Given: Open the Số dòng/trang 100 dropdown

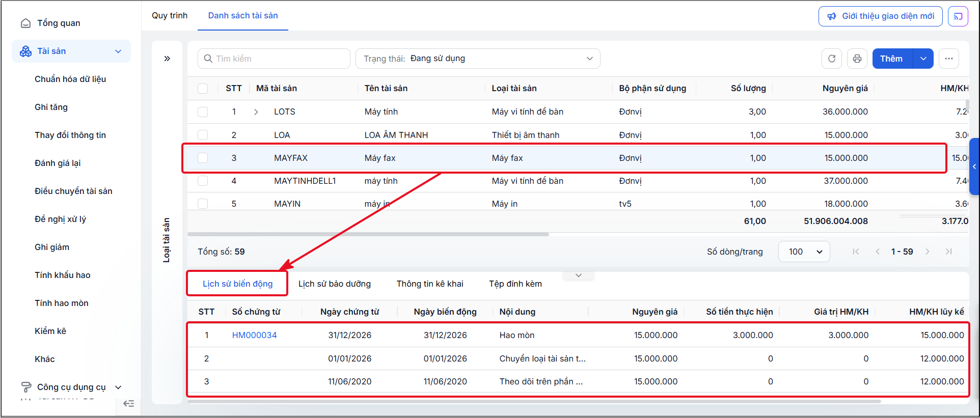Looking at the screenshot, I should point(804,252).
